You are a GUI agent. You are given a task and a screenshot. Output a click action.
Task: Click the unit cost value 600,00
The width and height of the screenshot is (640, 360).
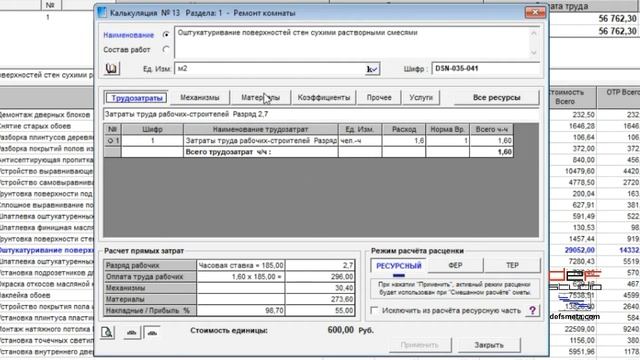[x=341, y=330]
